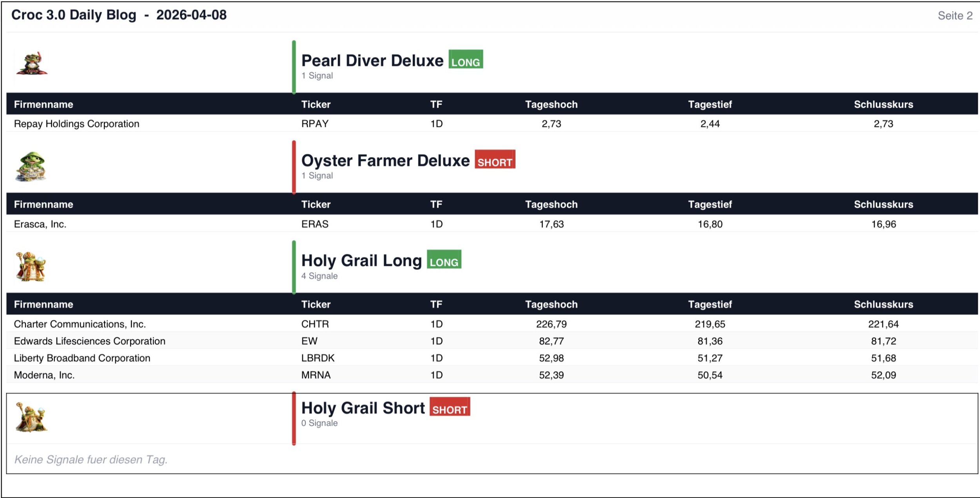Click the Ticker header in Oyster Farmer table

tap(316, 205)
